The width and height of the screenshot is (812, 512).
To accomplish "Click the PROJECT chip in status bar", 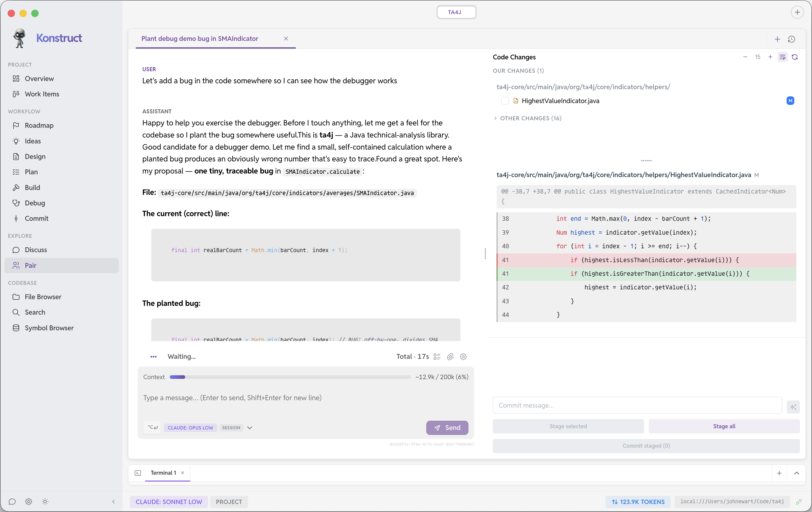I will click(x=229, y=501).
